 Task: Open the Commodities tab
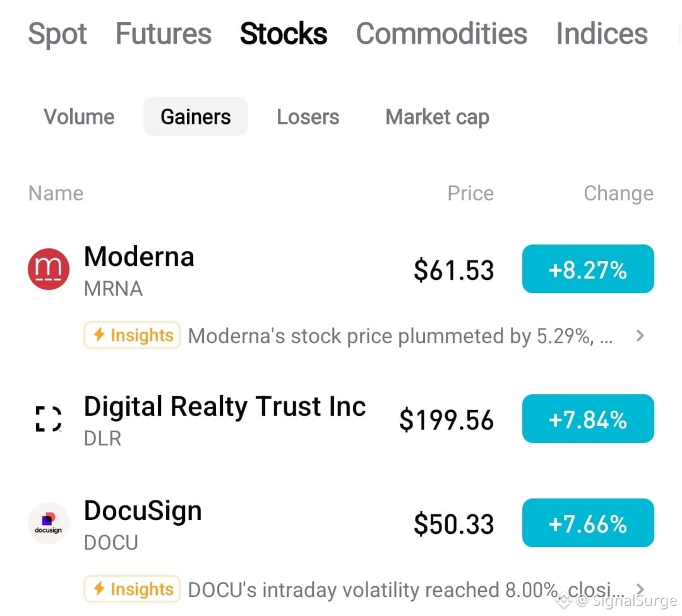(x=441, y=34)
